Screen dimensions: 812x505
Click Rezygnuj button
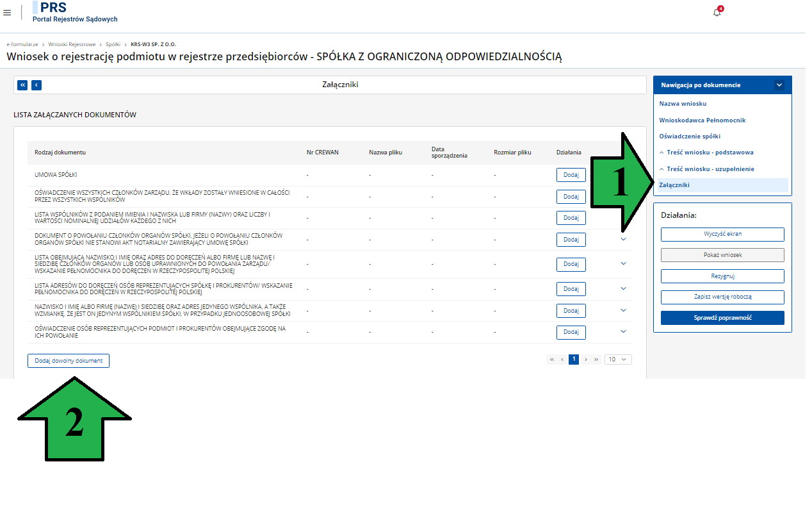[722, 276]
